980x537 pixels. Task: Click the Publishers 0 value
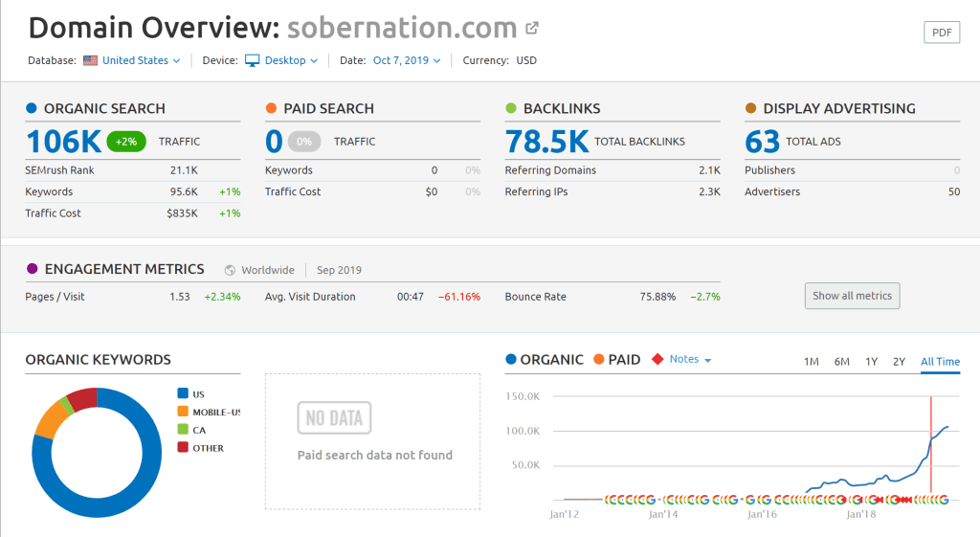click(x=957, y=170)
